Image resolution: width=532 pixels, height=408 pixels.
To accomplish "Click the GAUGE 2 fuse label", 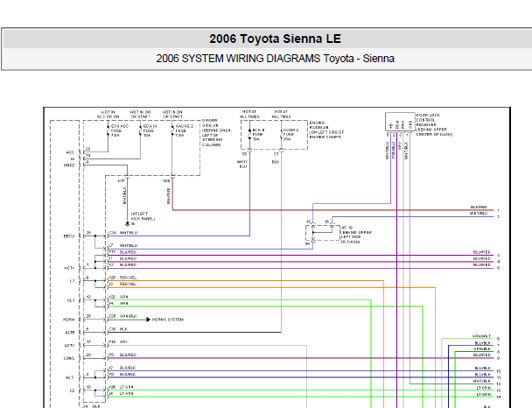I will pyautogui.click(x=185, y=130).
